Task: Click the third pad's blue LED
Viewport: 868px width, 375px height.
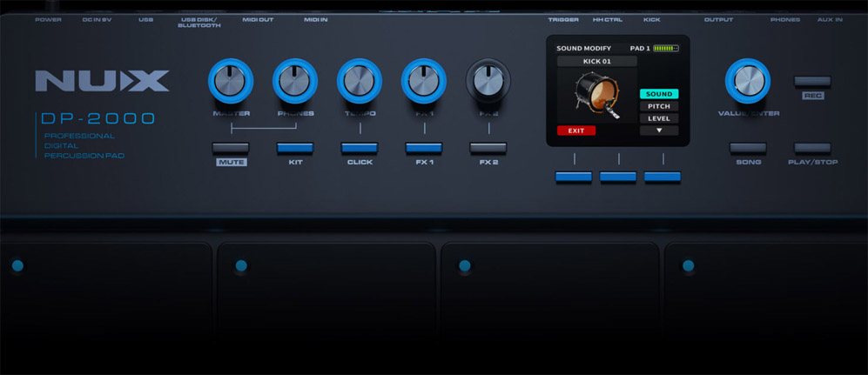Action: coord(464,265)
